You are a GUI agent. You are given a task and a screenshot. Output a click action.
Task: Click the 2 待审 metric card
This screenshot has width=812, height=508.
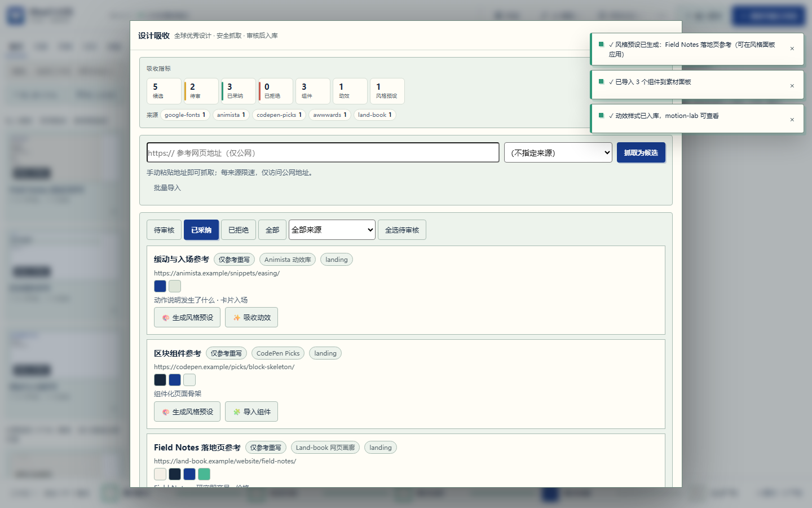click(201, 91)
